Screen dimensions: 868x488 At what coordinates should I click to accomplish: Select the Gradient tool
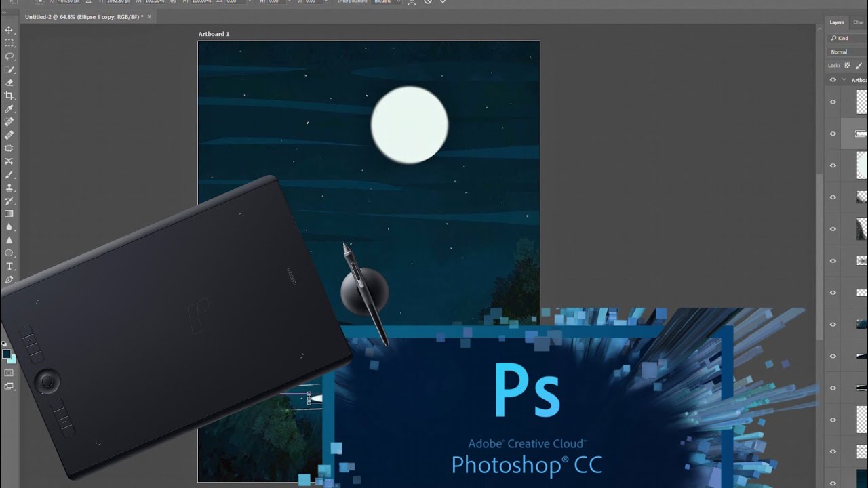pos(9,213)
